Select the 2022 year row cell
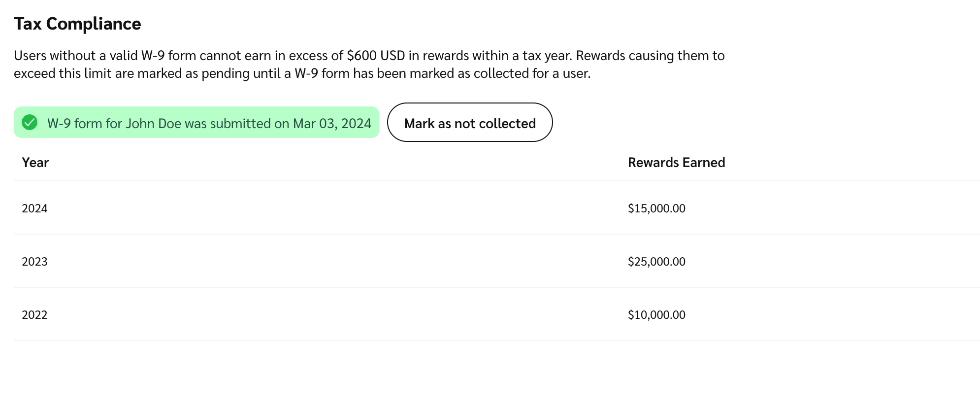Screen dimensions: 980x411 click(34, 315)
